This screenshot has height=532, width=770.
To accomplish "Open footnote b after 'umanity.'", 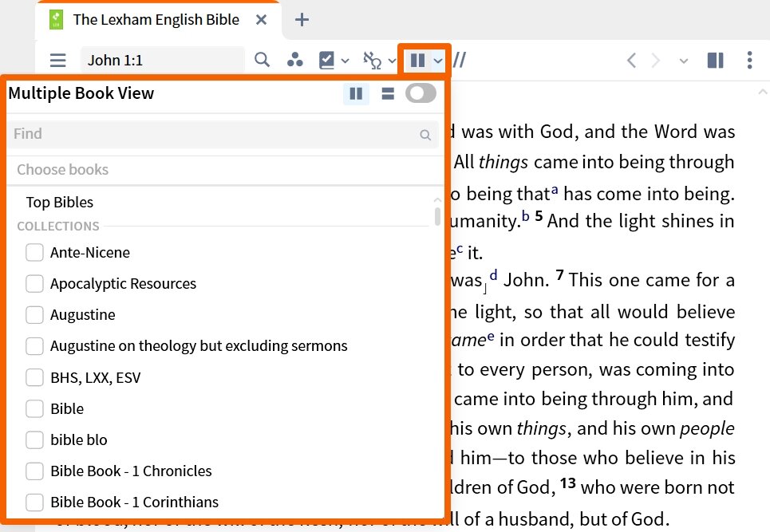I will click(525, 215).
